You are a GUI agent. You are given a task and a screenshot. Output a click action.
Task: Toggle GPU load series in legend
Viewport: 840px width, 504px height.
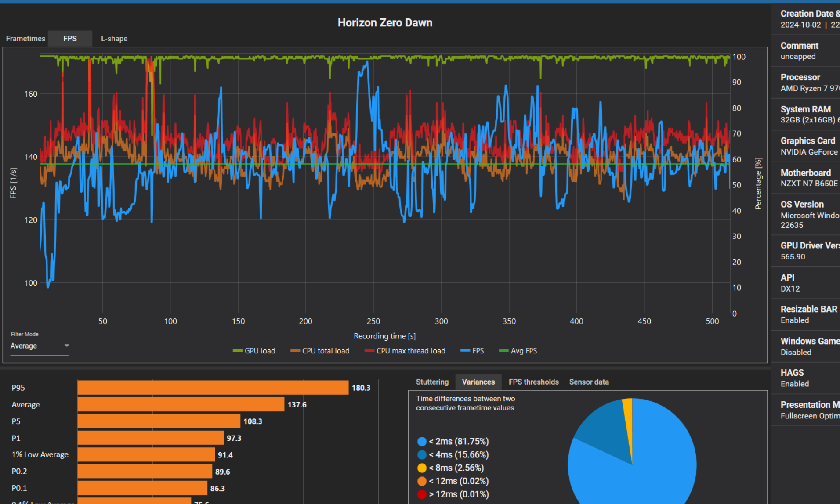(254, 351)
